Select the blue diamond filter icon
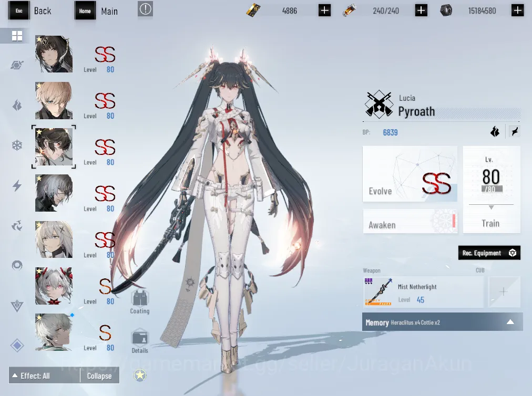The width and height of the screenshot is (532, 396). (x=17, y=346)
